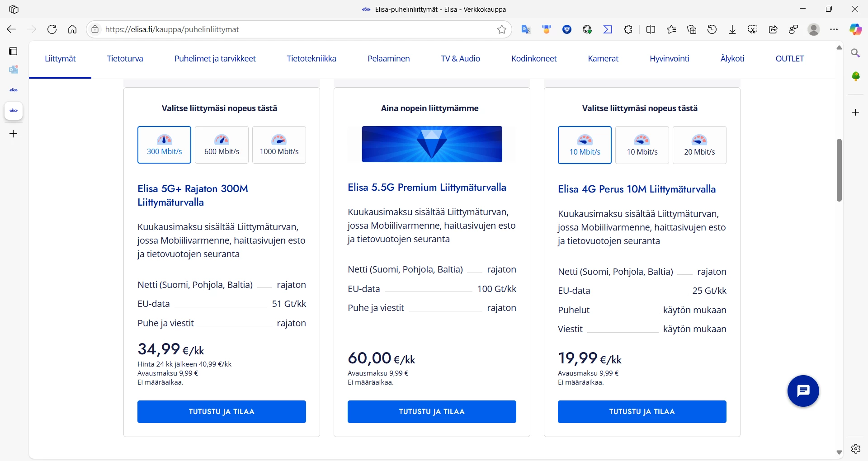Select the 20 Mbit/s speed option
Screen dimensions: 868x461
click(x=699, y=145)
